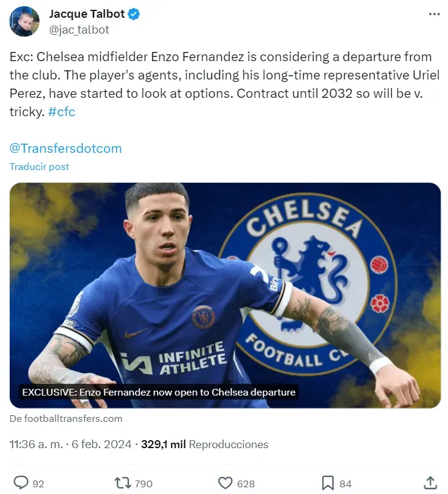Click the Traducir post link
Image resolution: width=448 pixels, height=494 pixels.
point(40,166)
